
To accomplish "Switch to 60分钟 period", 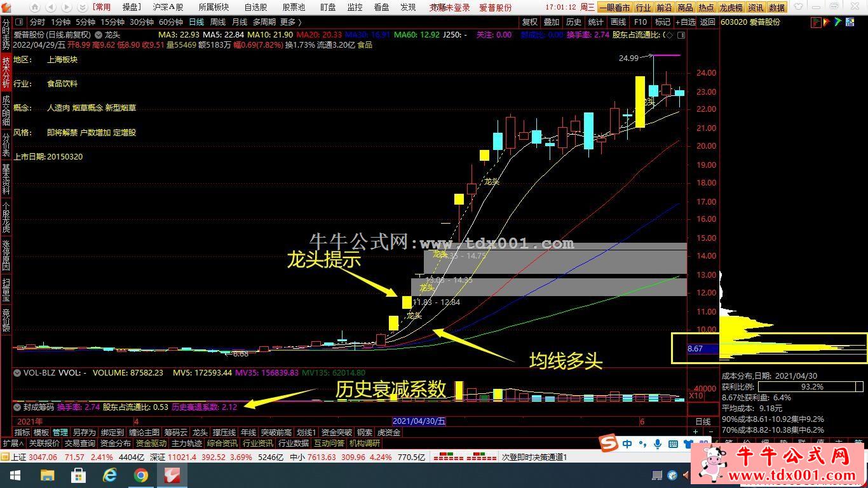I will [171, 22].
